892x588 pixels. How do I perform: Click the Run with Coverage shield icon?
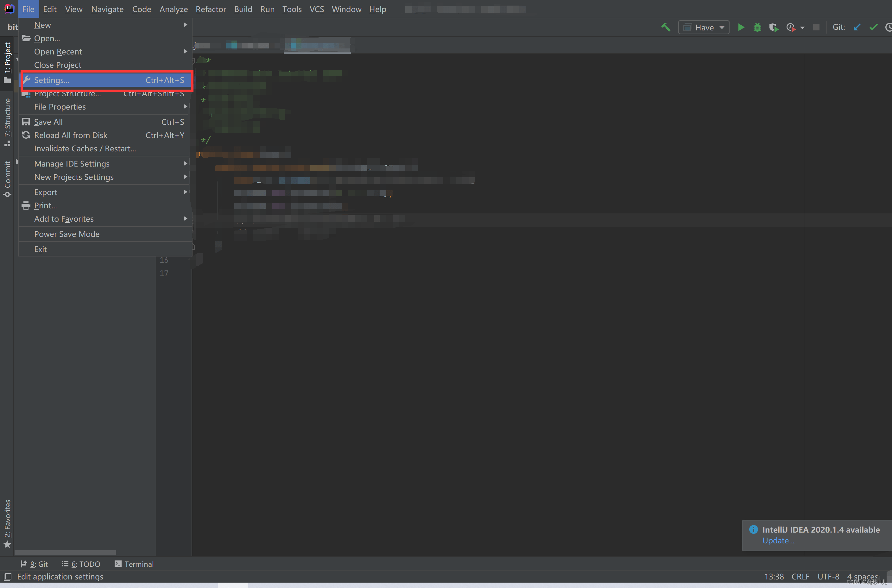[773, 27]
